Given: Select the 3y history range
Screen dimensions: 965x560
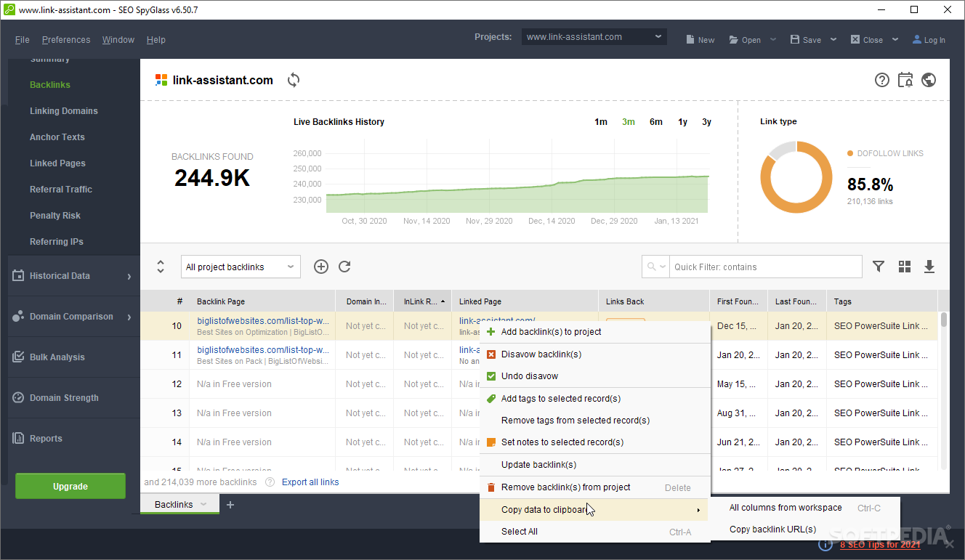Looking at the screenshot, I should 707,122.
